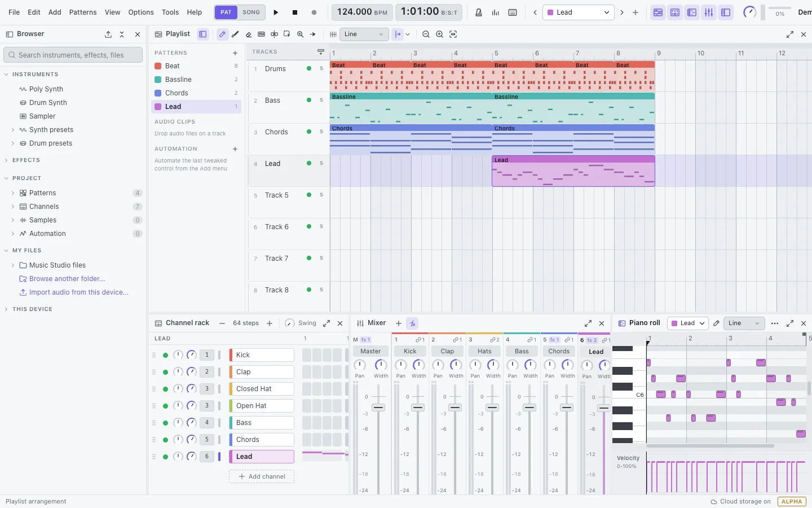Switch to SONG mode
Viewport: 812px width, 508px height.
(x=251, y=12)
